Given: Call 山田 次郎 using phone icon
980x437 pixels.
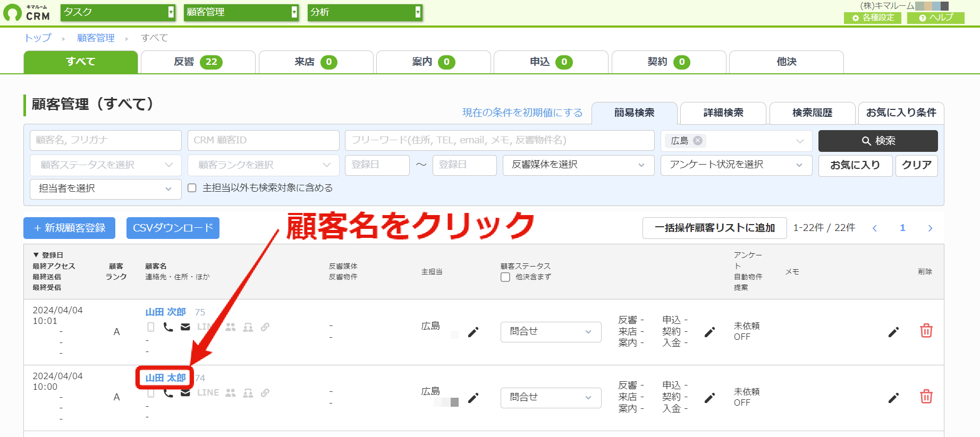Looking at the screenshot, I should pyautogui.click(x=168, y=327).
